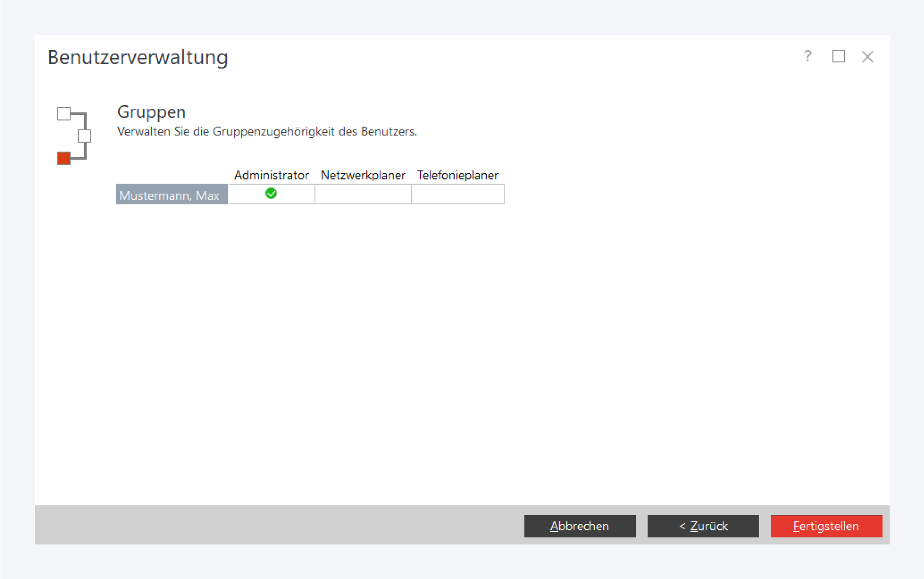Screen dimensions: 924x579
Task: Click the Benutzerverwaltung title text
Action: pos(138,57)
